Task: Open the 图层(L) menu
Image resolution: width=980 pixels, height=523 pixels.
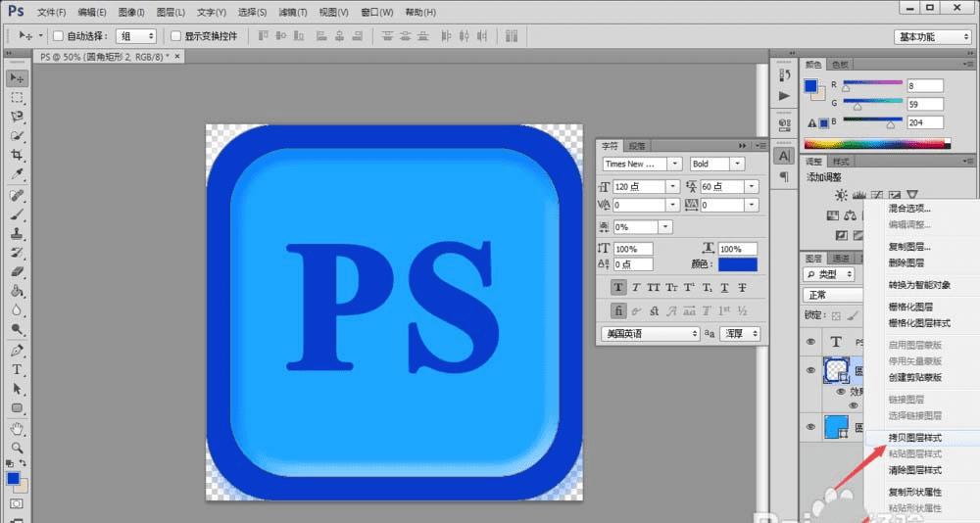Action: [171, 12]
